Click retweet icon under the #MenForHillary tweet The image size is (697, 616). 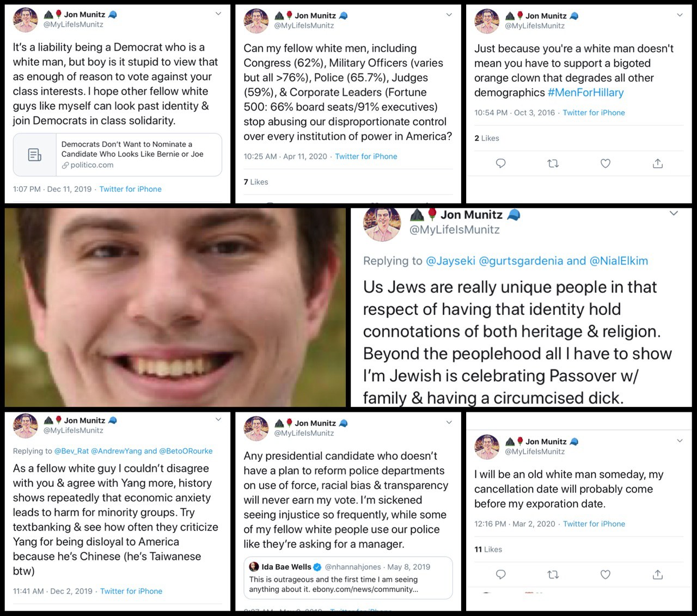click(x=553, y=163)
